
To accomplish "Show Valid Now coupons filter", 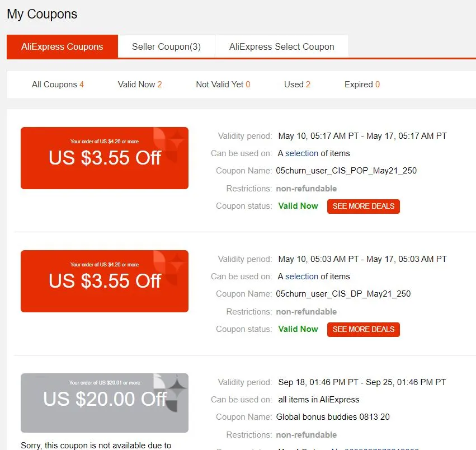I will 140,85.
